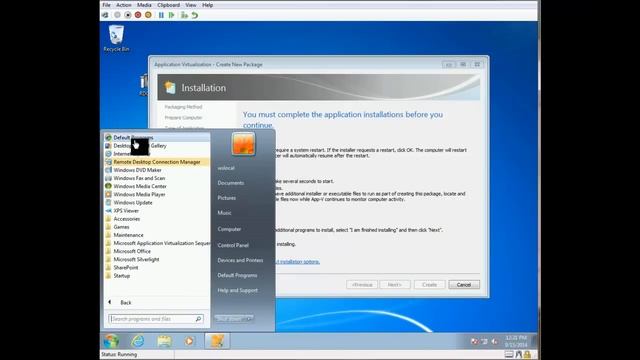This screenshot has width=640, height=360.
Task: Click the orange Save state toolbar icon
Action: (148, 15)
